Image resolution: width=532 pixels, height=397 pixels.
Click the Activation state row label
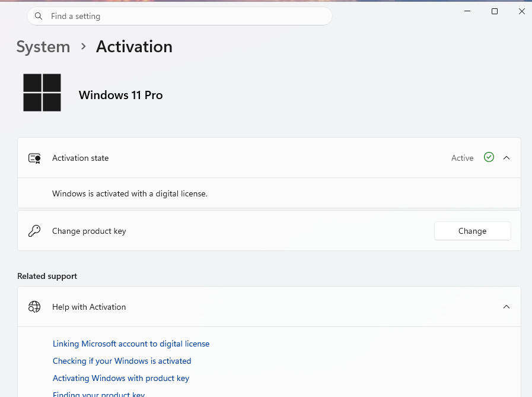point(81,158)
